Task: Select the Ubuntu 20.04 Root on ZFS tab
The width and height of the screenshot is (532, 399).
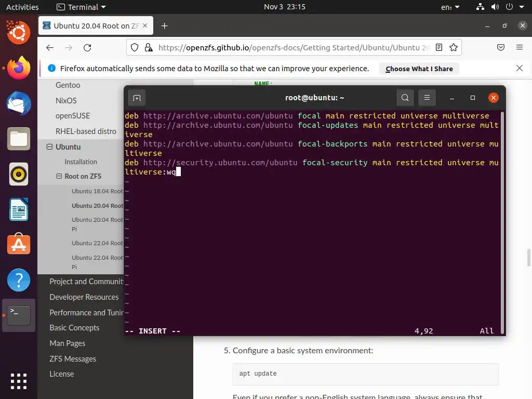Action: point(96,25)
